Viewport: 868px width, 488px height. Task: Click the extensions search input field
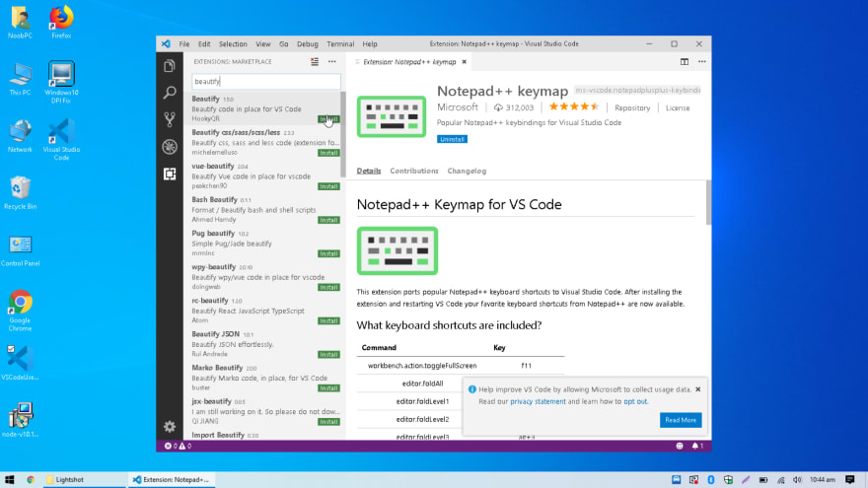(x=266, y=81)
